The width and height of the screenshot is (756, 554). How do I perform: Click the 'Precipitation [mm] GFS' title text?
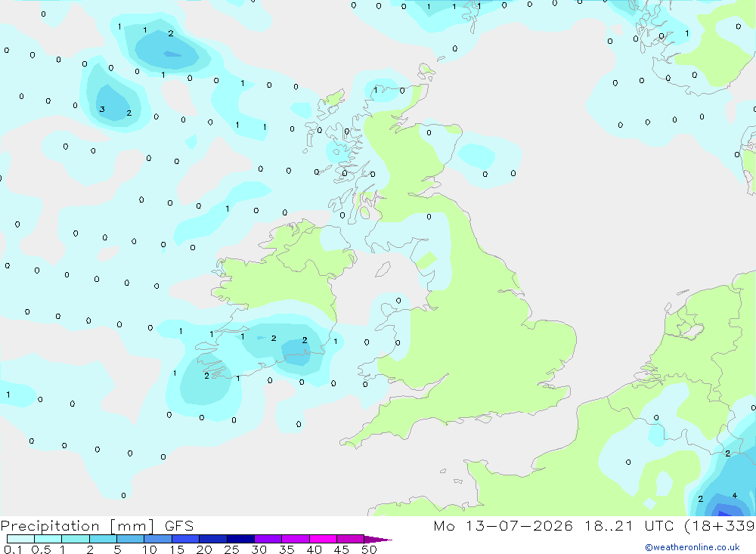coord(97,526)
